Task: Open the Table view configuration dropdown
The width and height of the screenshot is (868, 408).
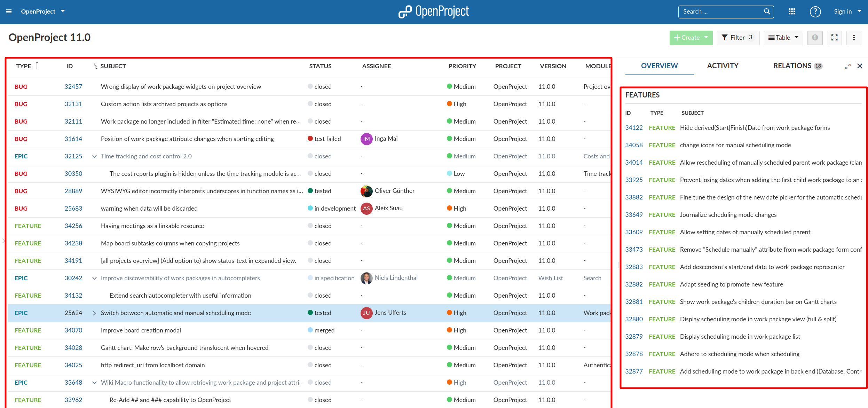Action: click(x=783, y=38)
